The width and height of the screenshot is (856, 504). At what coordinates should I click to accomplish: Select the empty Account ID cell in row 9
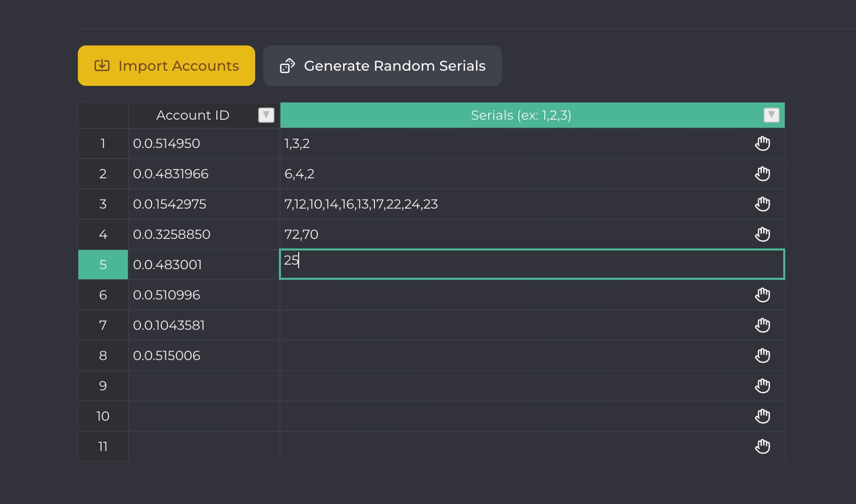tap(204, 386)
